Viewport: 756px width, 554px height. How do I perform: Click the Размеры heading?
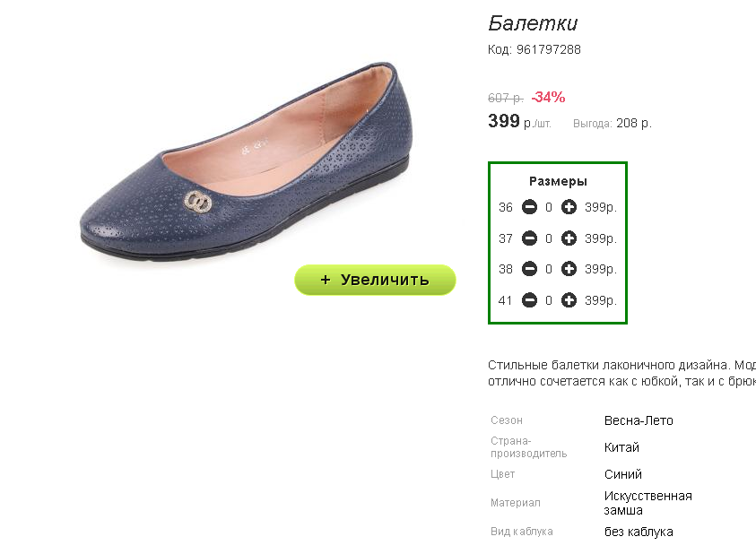[558, 181]
